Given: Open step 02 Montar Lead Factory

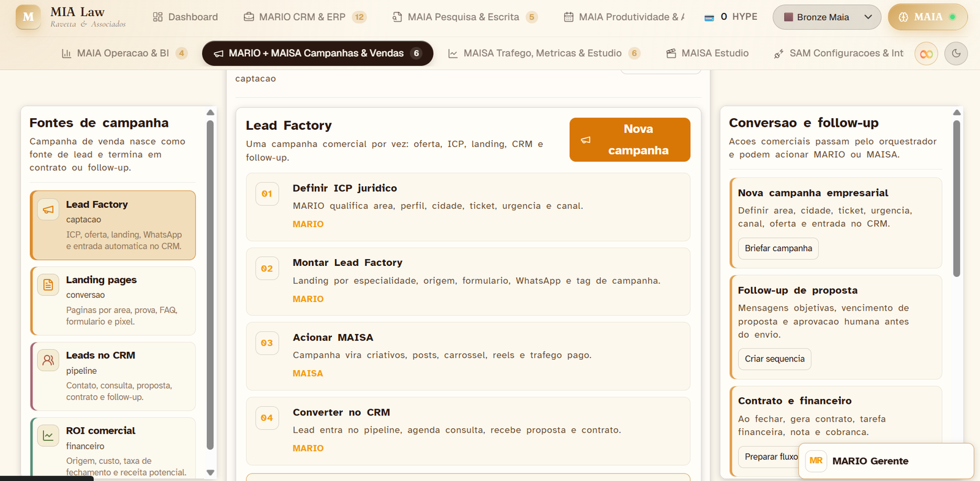Looking at the screenshot, I should [468, 282].
